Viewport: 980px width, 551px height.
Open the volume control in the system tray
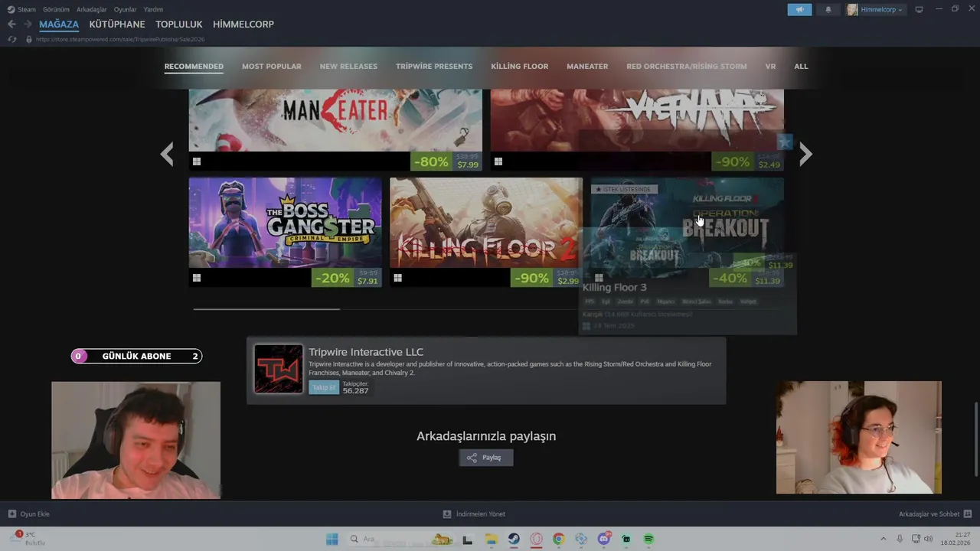pos(929,539)
